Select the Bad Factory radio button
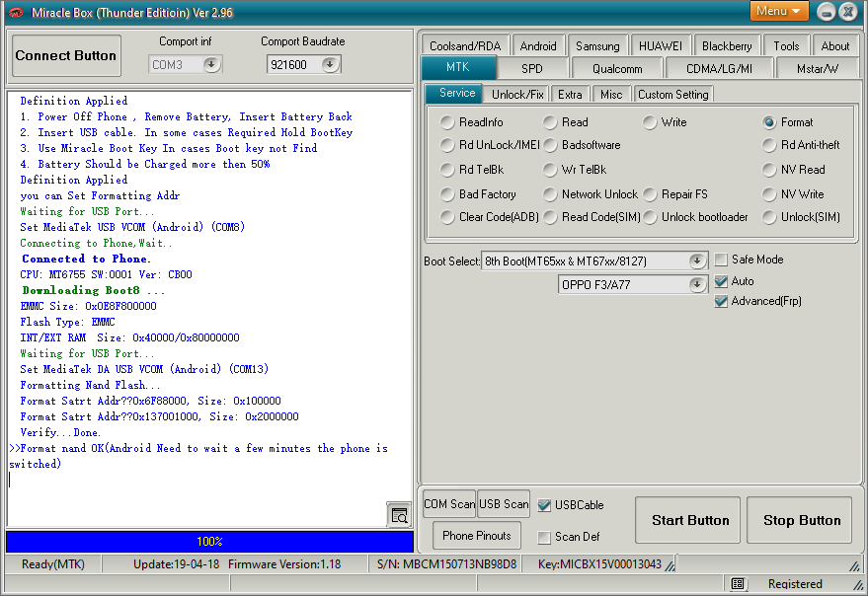868x596 pixels. pos(447,194)
